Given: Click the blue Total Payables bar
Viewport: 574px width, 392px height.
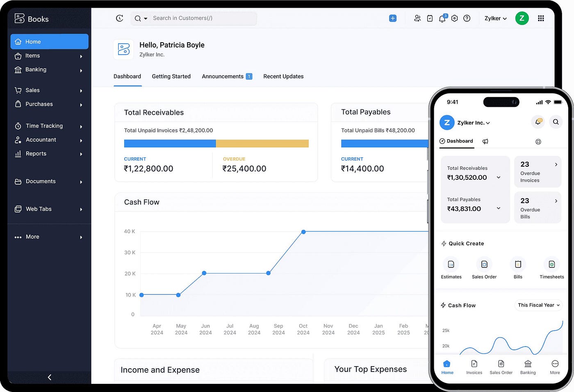Looking at the screenshot, I should (x=385, y=143).
